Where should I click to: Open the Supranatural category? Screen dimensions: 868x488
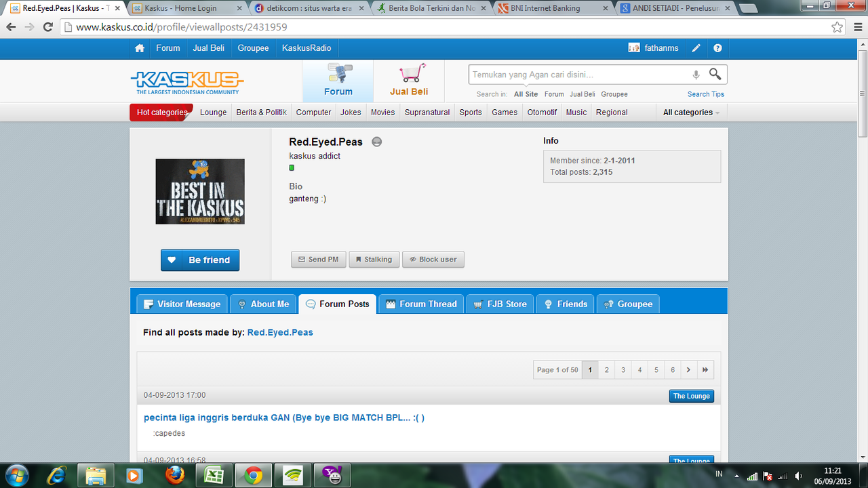427,113
